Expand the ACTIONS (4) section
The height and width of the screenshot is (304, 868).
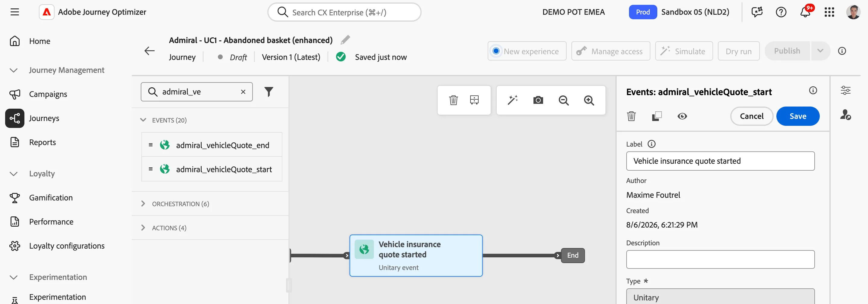[x=143, y=228]
